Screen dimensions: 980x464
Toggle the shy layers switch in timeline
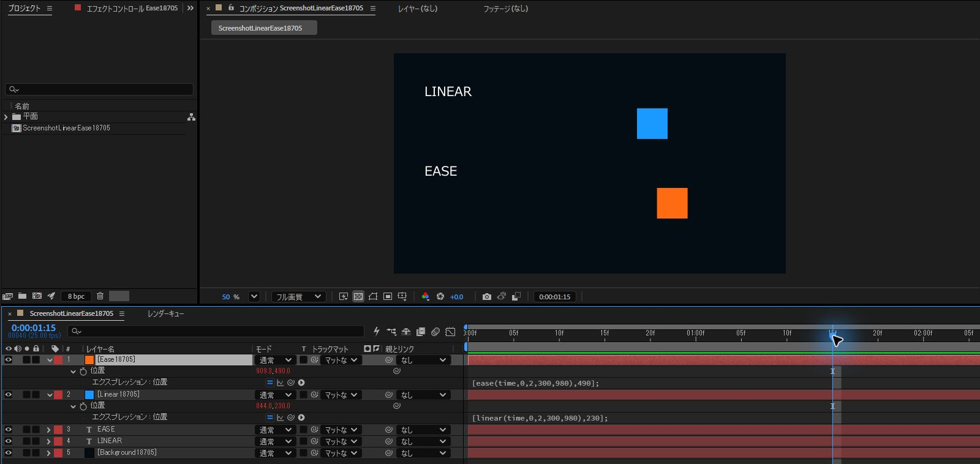pyautogui.click(x=406, y=332)
